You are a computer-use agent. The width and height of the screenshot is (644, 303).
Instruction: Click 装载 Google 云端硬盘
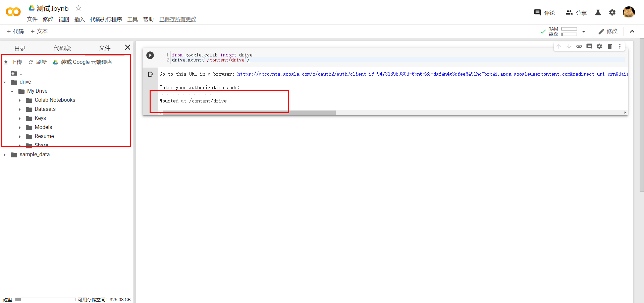pyautogui.click(x=83, y=62)
